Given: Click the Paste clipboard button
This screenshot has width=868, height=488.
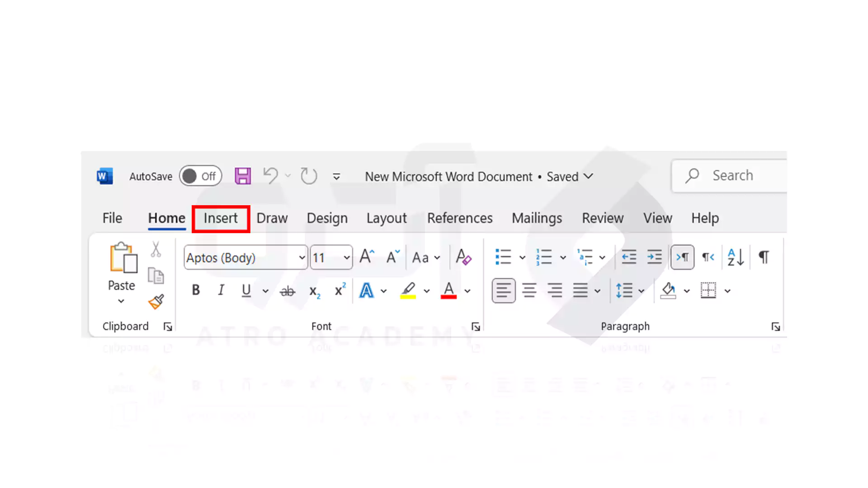Looking at the screenshot, I should click(x=123, y=258).
